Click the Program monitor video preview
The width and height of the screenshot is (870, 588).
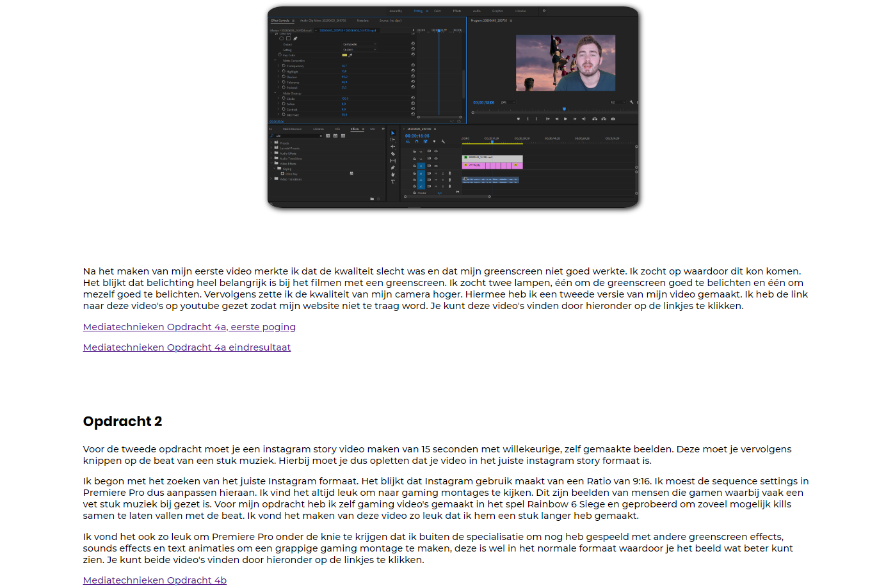coord(566,63)
